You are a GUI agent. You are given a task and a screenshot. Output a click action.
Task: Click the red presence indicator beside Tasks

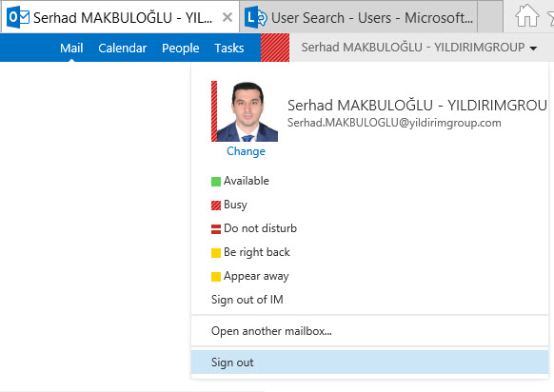tap(275, 48)
